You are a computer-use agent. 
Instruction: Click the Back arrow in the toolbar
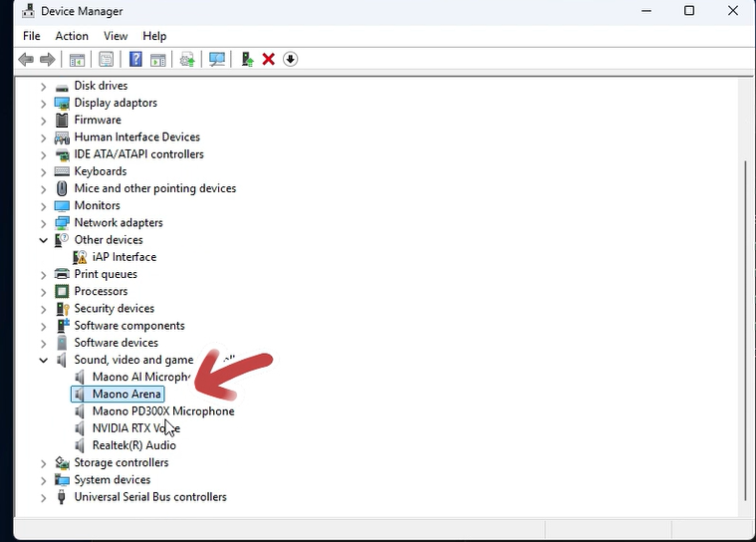[26, 60]
